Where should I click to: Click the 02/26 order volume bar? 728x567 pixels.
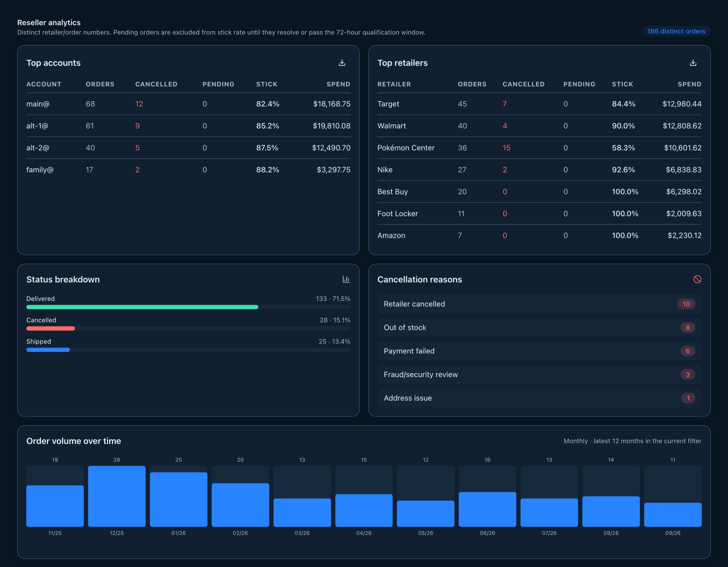(240, 505)
